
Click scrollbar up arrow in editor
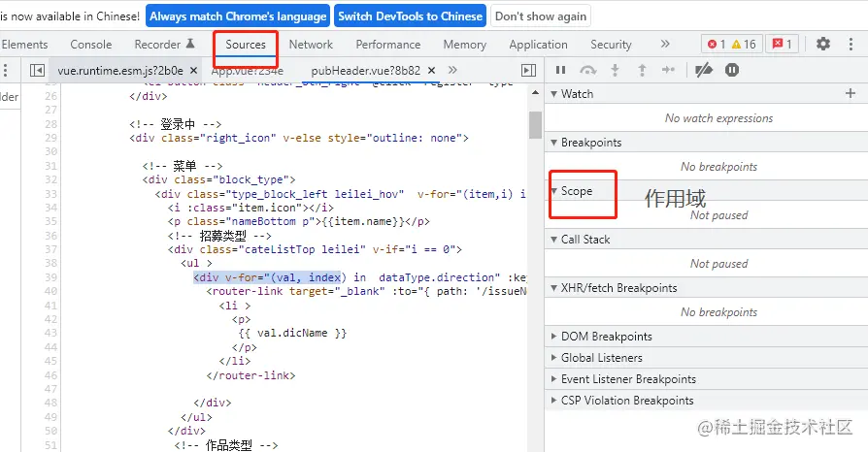(535, 92)
